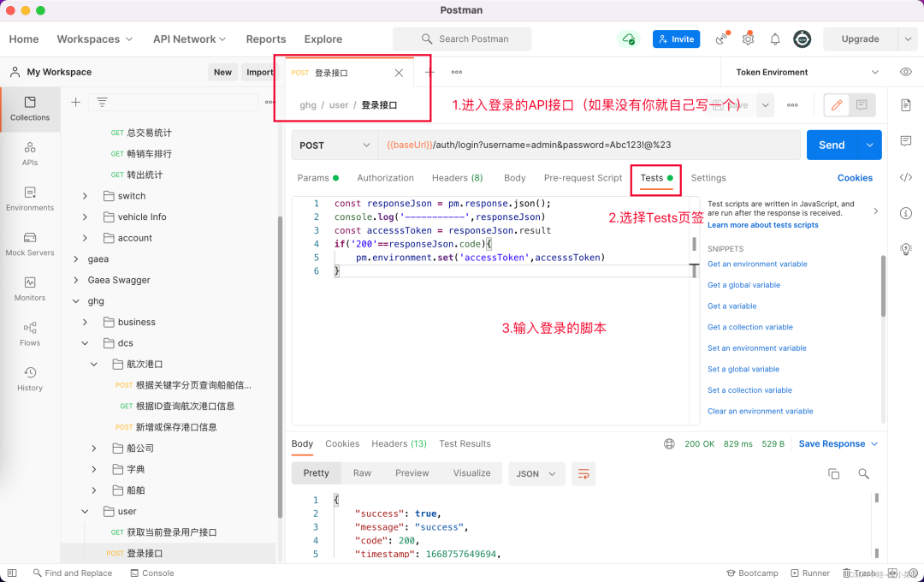Toggle line wrap in response viewer

pos(583,474)
